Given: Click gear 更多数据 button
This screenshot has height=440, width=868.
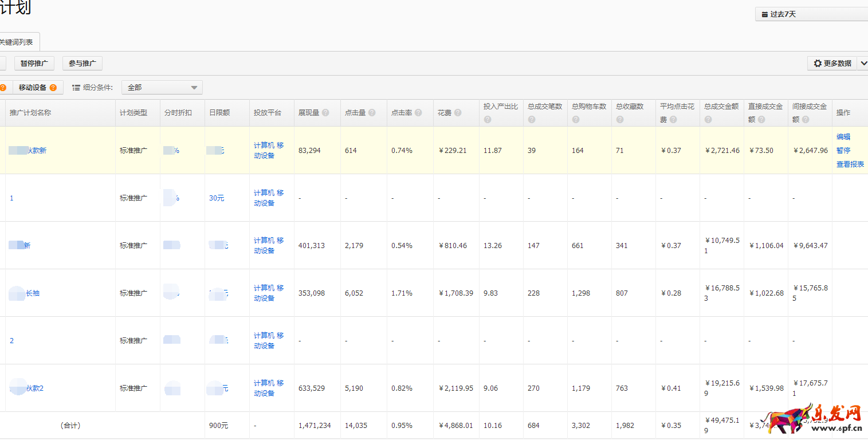Looking at the screenshot, I should (832, 64).
